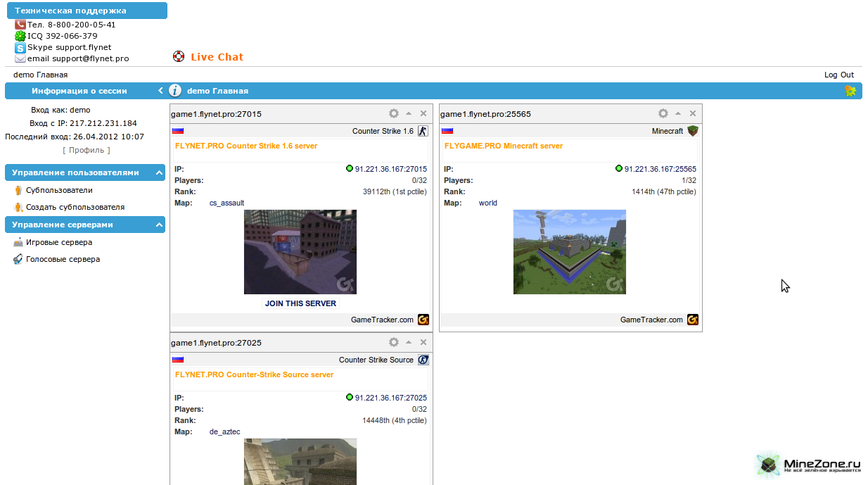The width and height of the screenshot is (868, 485).
Task: Collapse the Управление серверами section
Action: click(158, 225)
